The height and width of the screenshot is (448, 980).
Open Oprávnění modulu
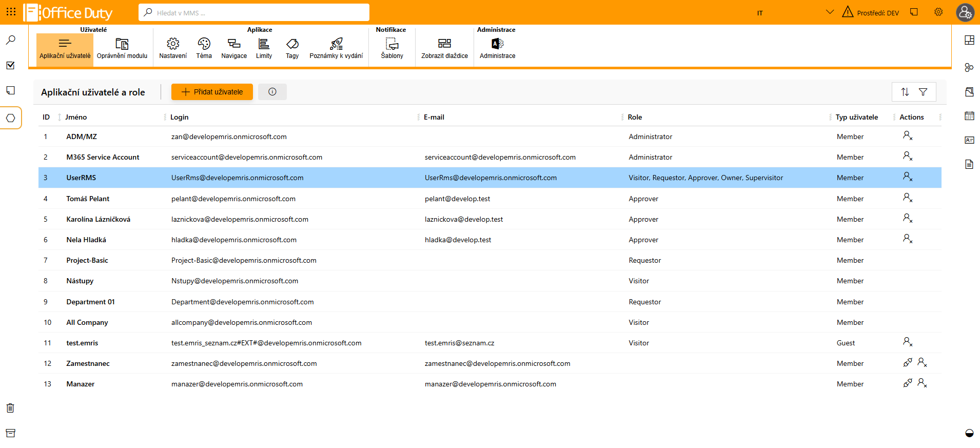click(x=122, y=49)
